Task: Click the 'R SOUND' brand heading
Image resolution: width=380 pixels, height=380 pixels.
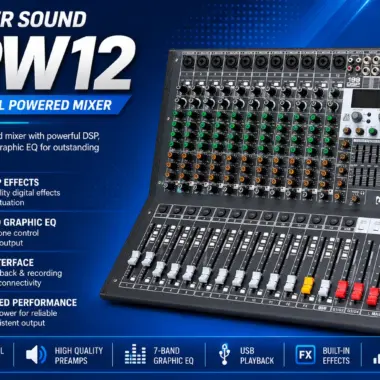Action: click(43, 19)
